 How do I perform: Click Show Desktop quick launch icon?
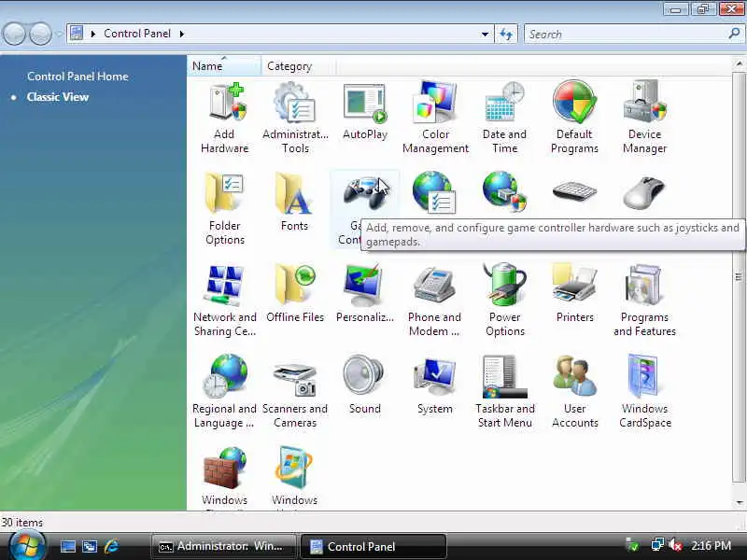(x=67, y=546)
